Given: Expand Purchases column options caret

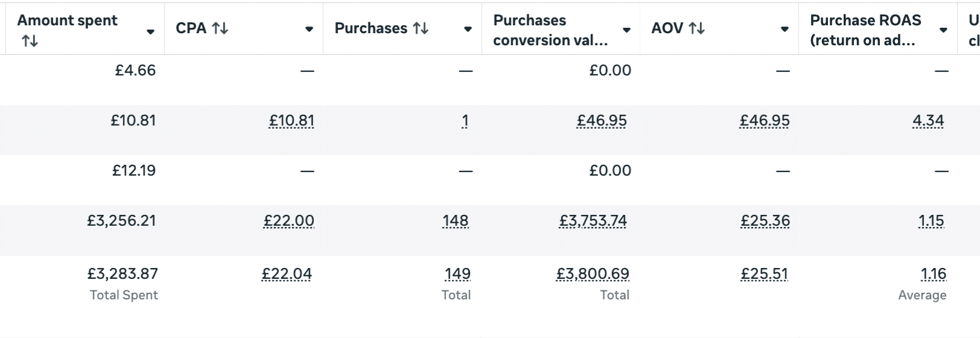Looking at the screenshot, I should (468, 29).
